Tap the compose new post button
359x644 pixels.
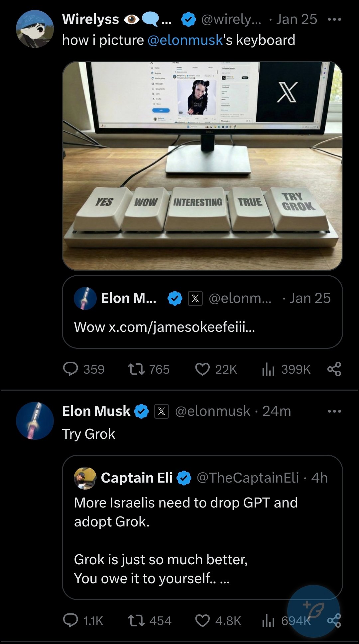313,610
